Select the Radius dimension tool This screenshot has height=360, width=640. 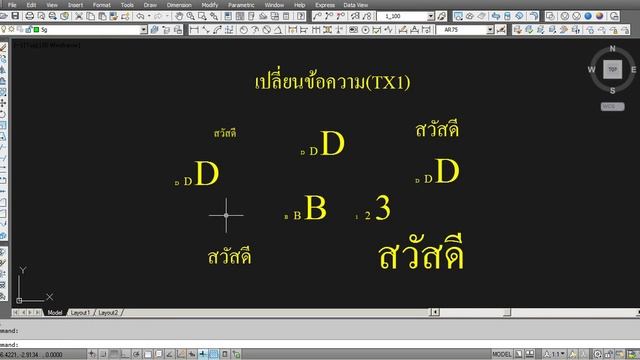click(x=244, y=30)
